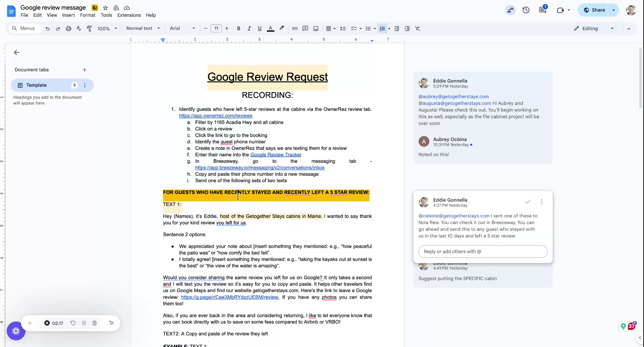
Task: Click the Share button
Action: click(x=594, y=10)
